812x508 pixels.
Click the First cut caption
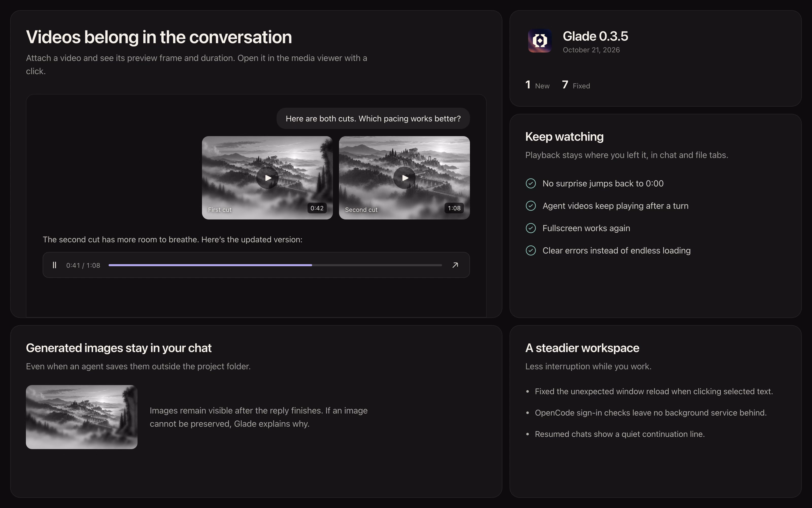(220, 210)
